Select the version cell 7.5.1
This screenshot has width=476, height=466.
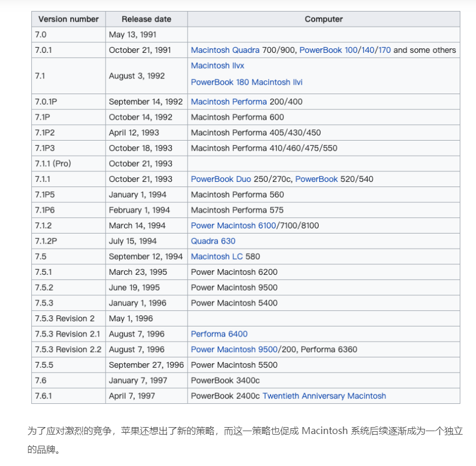68,272
